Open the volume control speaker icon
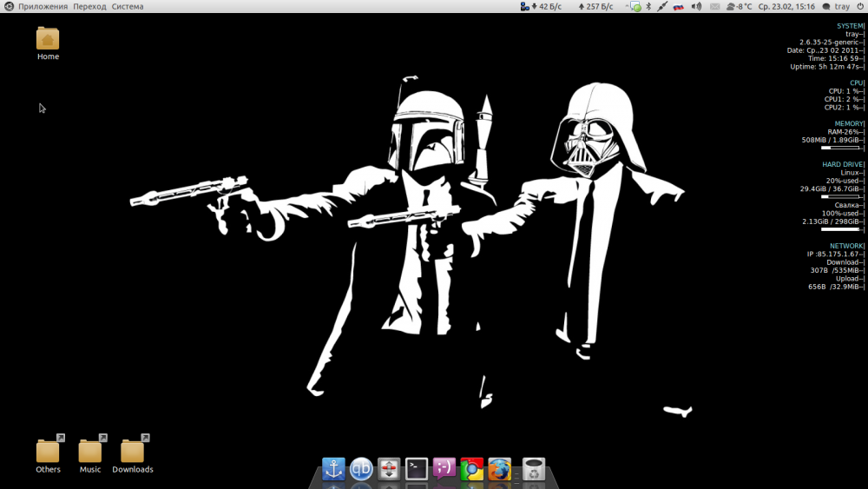Image resolution: width=868 pixels, height=489 pixels. (696, 7)
